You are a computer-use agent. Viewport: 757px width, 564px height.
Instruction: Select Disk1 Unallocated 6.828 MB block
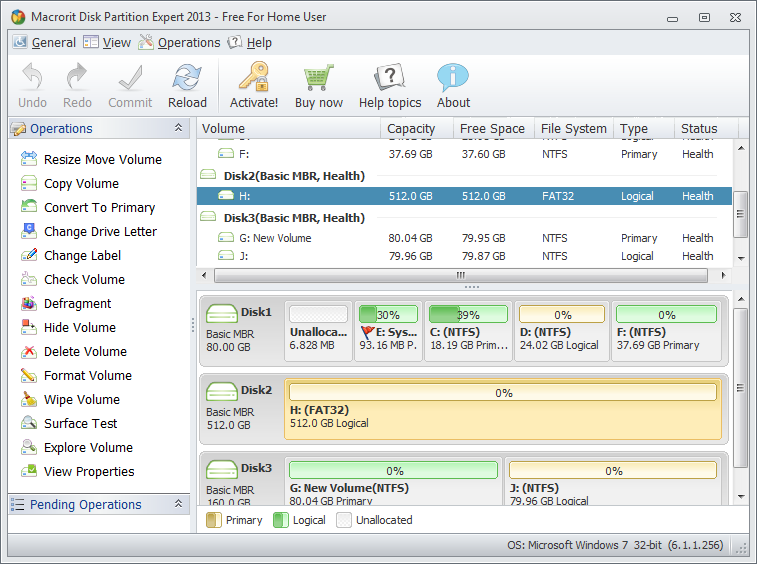318,331
